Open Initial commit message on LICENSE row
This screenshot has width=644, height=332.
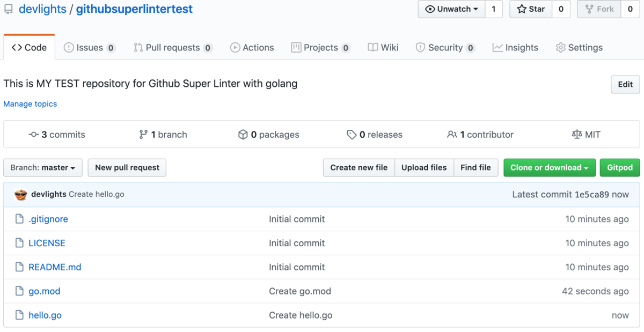297,243
